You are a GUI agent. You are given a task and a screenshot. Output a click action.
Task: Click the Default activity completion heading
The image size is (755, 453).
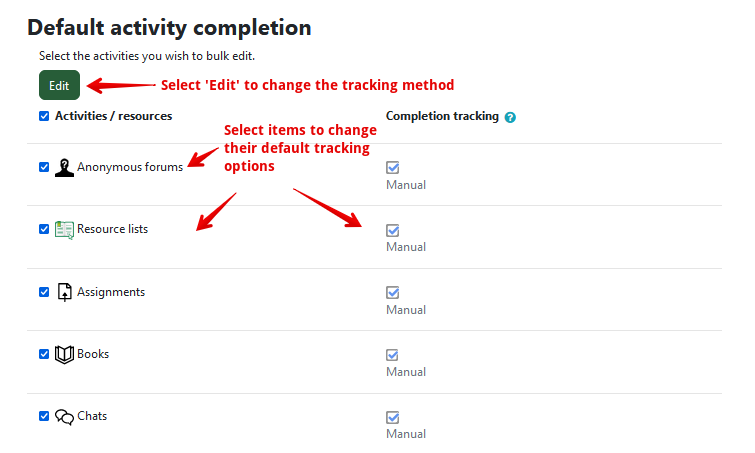(169, 27)
